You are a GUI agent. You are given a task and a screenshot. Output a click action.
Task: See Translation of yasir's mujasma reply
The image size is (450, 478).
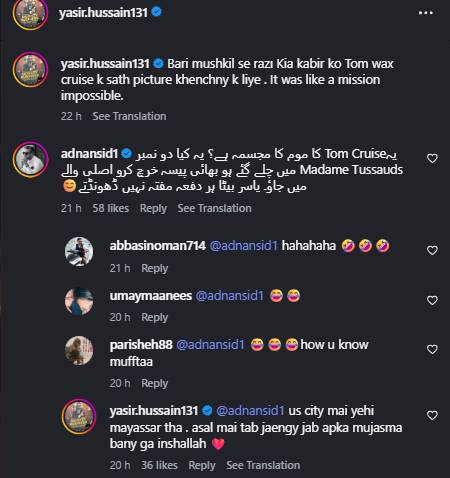(263, 465)
